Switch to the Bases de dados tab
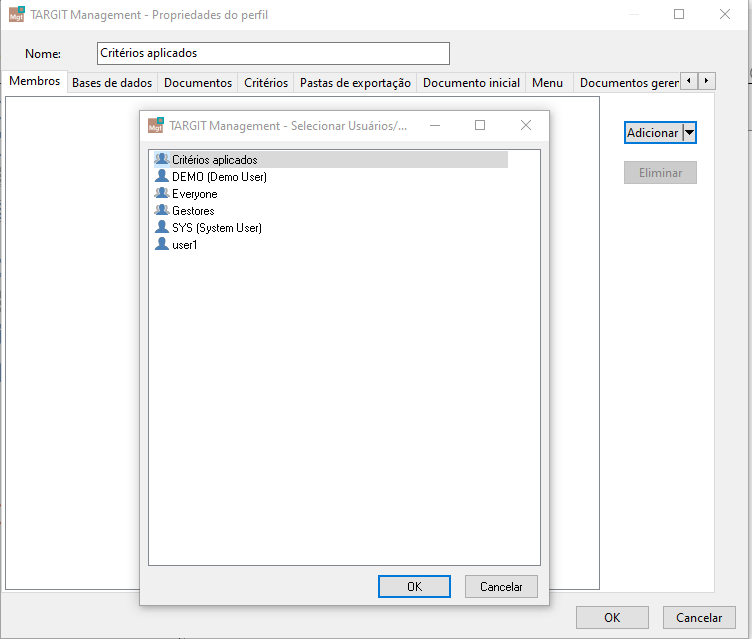The image size is (752, 639). 112,83
